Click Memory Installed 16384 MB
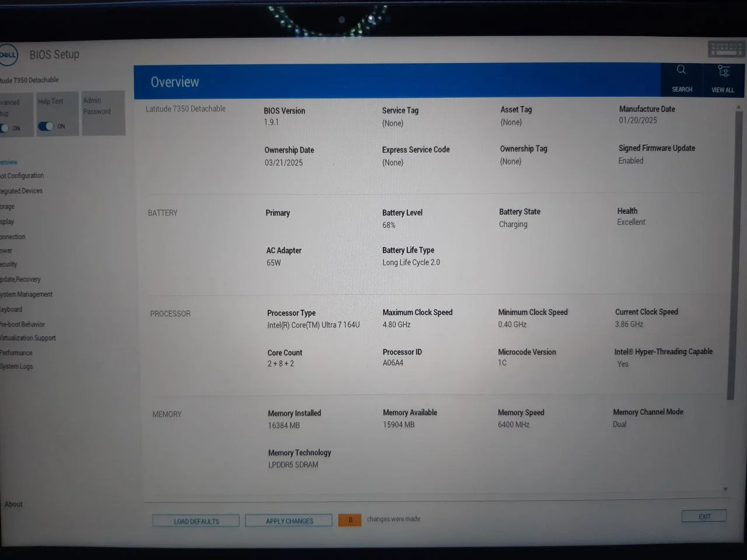 click(x=284, y=425)
